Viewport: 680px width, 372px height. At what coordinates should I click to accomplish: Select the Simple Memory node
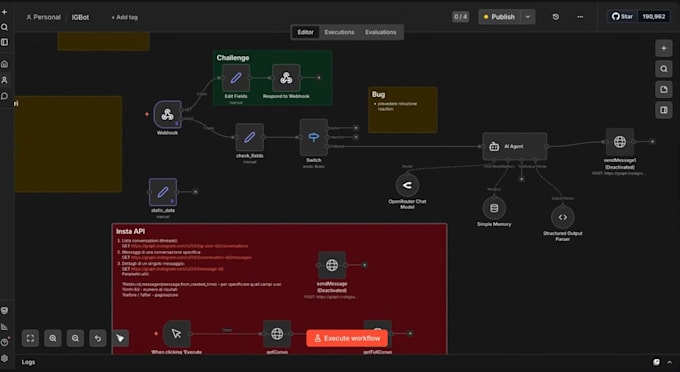tap(494, 208)
